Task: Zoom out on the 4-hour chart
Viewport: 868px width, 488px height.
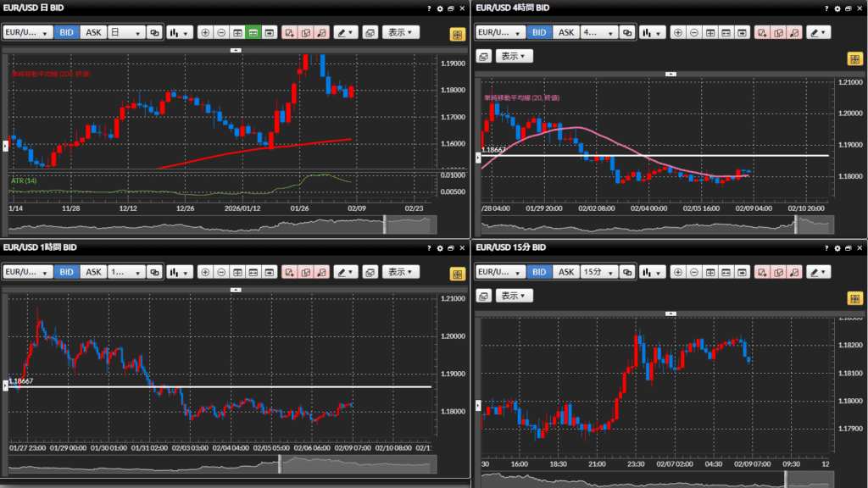Action: [694, 33]
